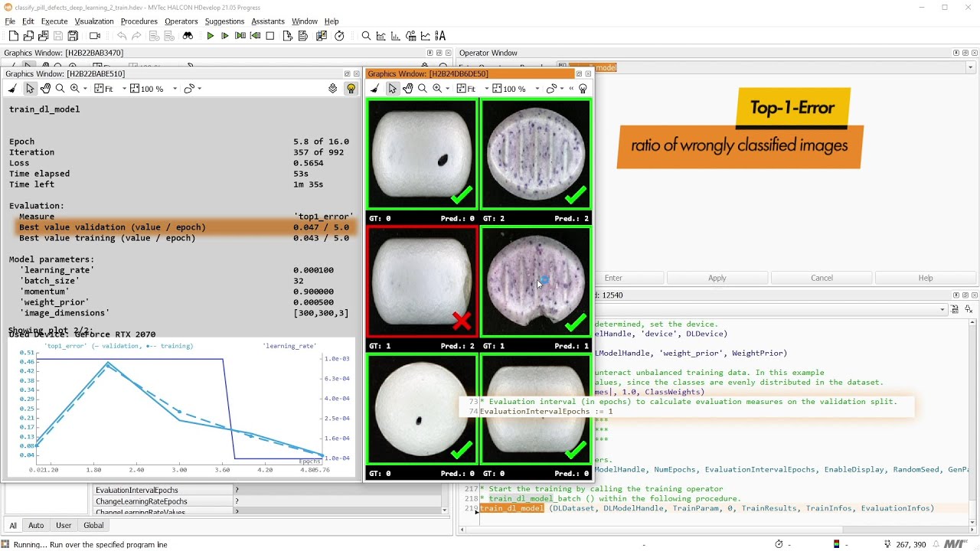Expand hidden toolbar items chevron in window H2B24DB6DE50
980x551 pixels.
coord(571,89)
